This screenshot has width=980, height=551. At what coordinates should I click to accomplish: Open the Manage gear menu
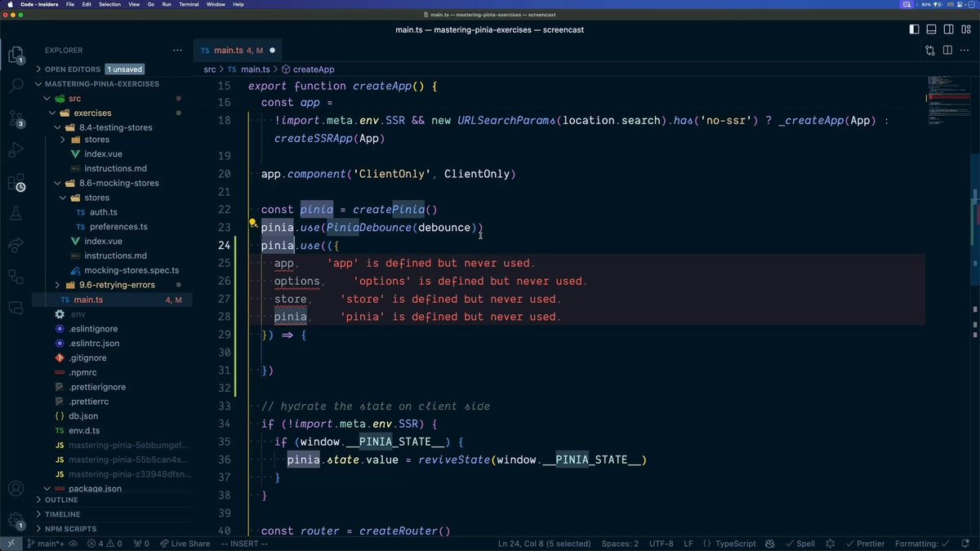tap(16, 520)
